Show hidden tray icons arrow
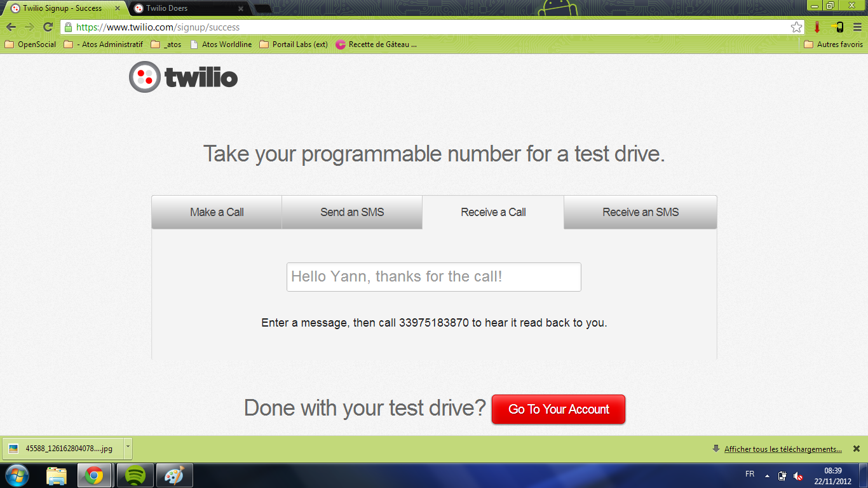The height and width of the screenshot is (488, 868). [x=767, y=475]
